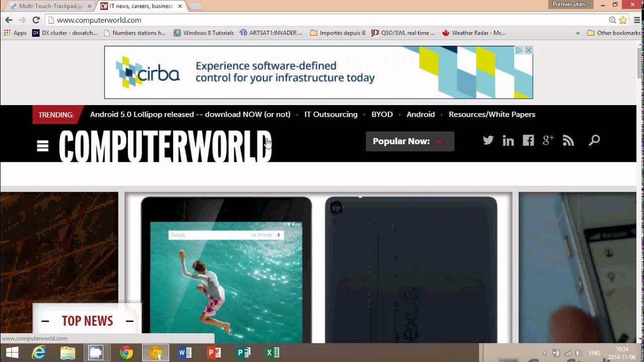Show more bookmarks with the chevron
Image resolution: width=644 pixels, height=362 pixels.
(578, 33)
